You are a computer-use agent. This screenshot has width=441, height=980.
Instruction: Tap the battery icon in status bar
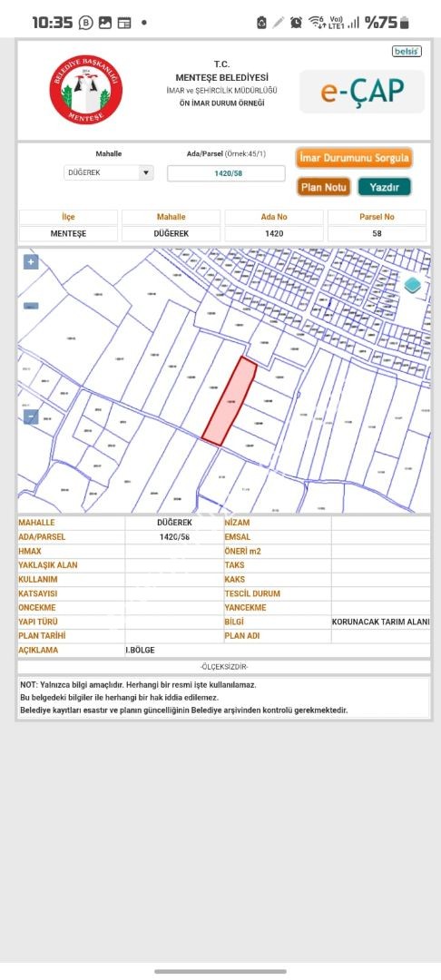click(405, 23)
